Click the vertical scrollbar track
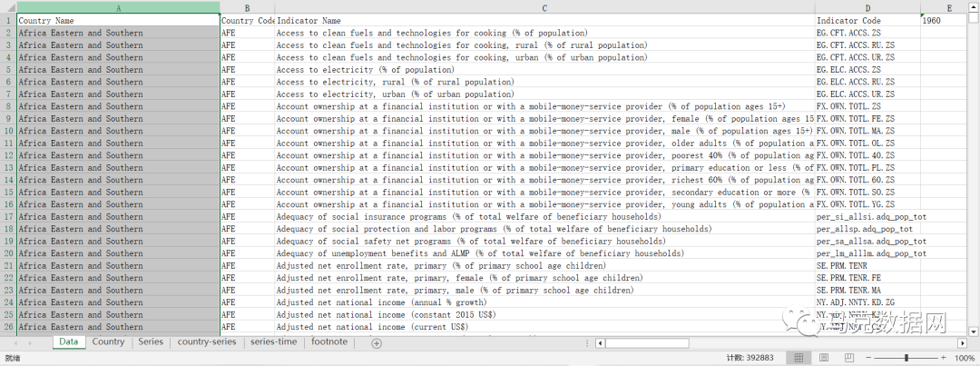The width and height of the screenshot is (980, 366). point(975,175)
